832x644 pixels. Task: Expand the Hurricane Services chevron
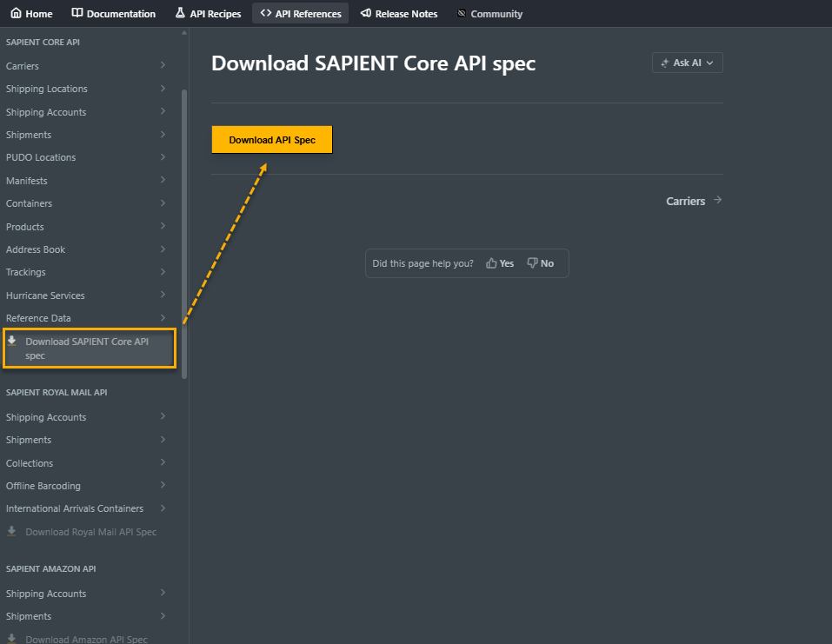point(163,295)
